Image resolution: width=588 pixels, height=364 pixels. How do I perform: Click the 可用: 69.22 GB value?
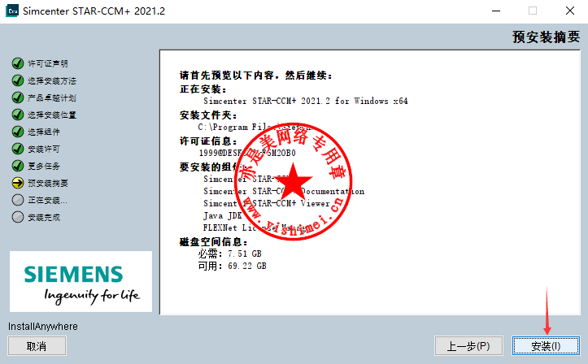click(232, 266)
